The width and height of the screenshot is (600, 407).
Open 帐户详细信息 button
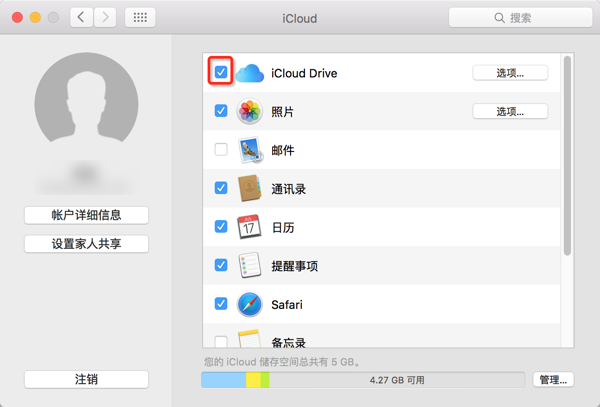tap(86, 215)
